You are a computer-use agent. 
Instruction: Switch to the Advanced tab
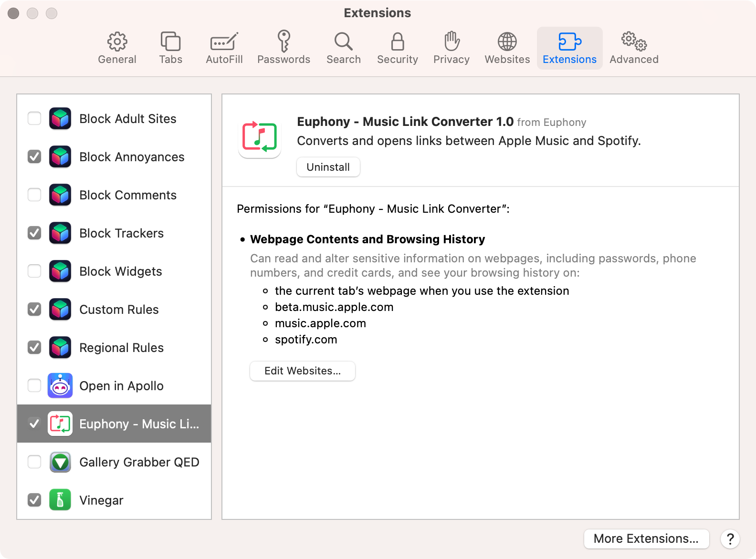(634, 48)
